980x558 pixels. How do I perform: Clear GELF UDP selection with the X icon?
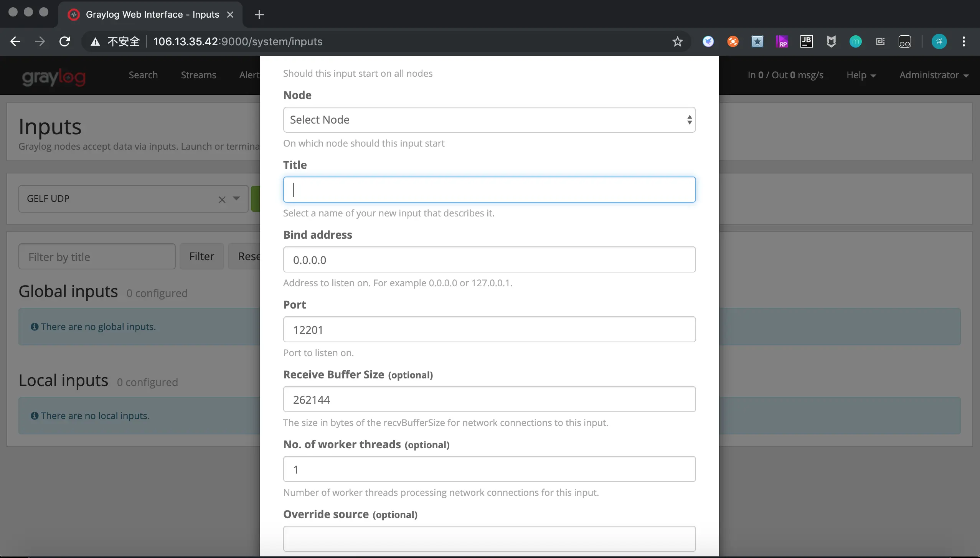tap(222, 200)
